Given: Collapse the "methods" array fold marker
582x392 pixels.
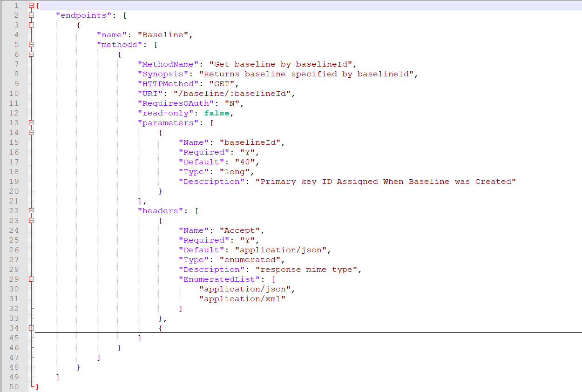Looking at the screenshot, I should click(x=31, y=45).
